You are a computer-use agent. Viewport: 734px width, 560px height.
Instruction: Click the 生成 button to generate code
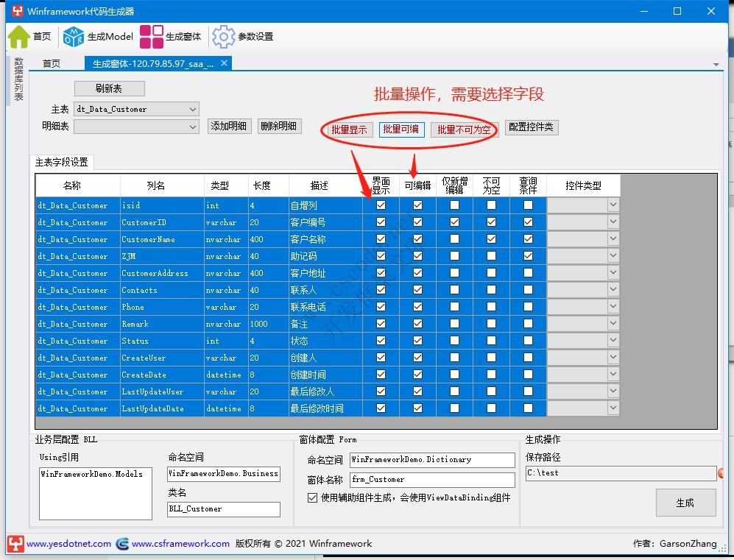click(685, 502)
